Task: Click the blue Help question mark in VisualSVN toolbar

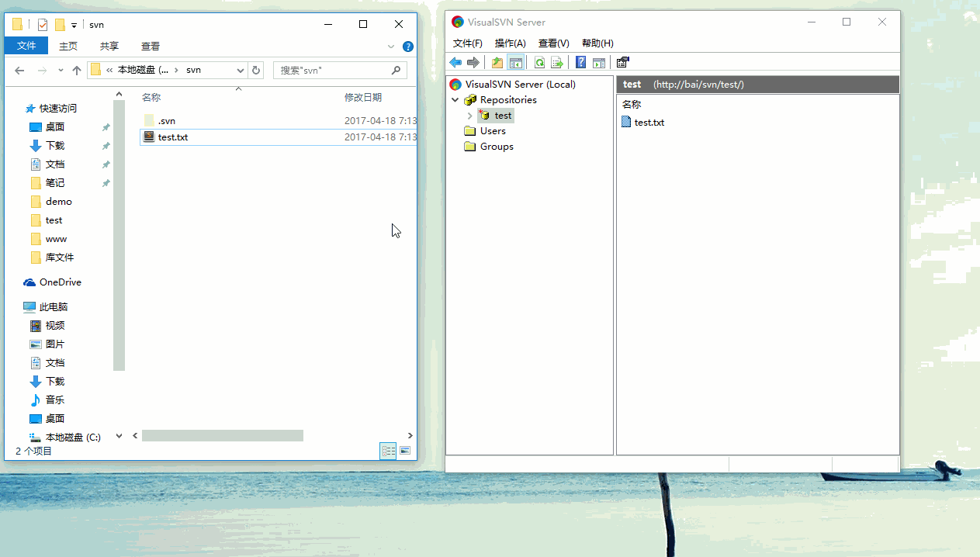Action: (x=580, y=62)
